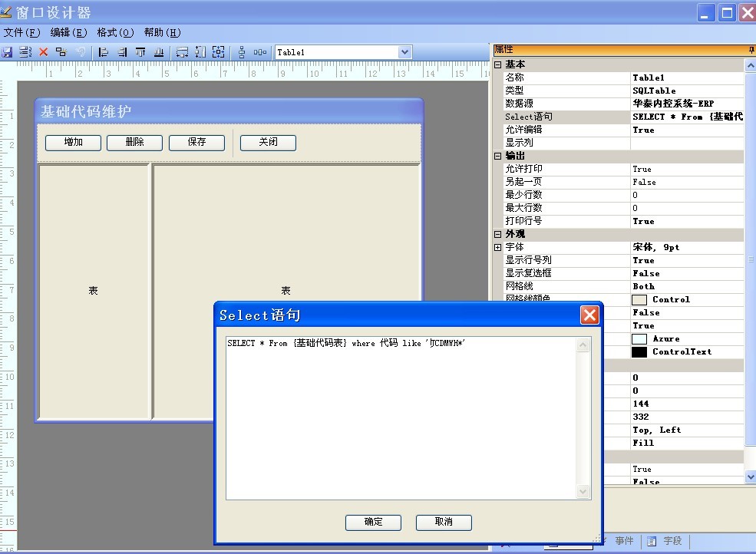
Task: Click 确定 in the Select语句 dialog
Action: [x=373, y=522]
